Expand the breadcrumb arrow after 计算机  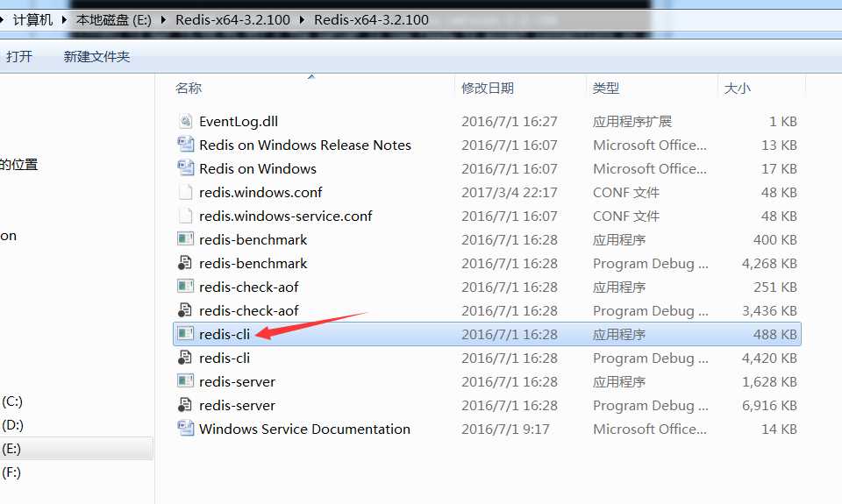pyautogui.click(x=64, y=20)
